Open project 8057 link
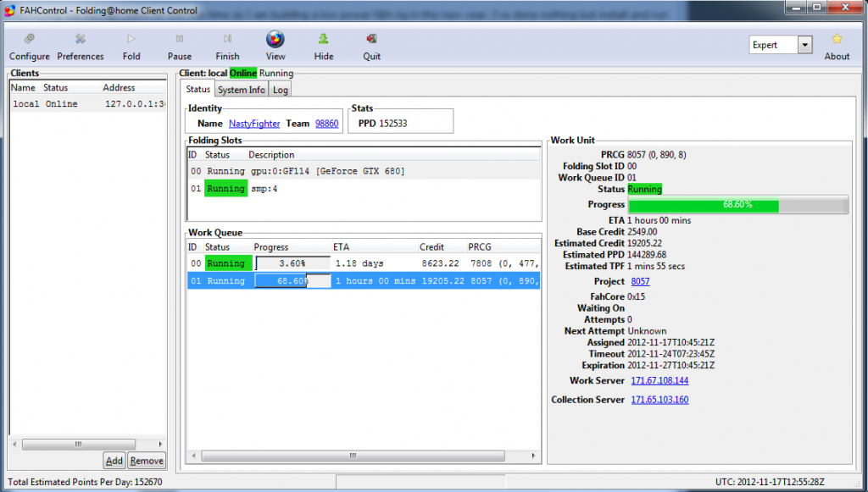 point(640,281)
